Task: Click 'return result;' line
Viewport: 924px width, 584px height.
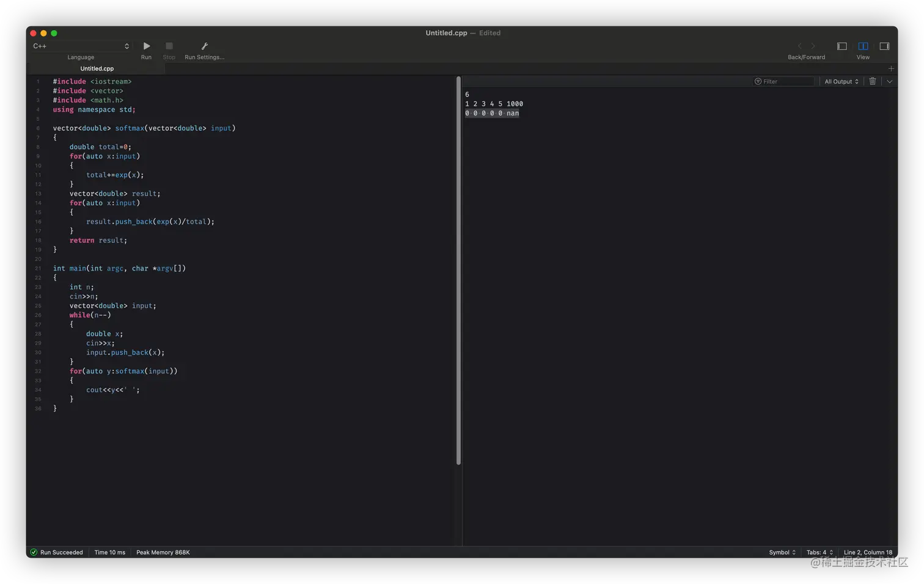Action: click(x=98, y=241)
